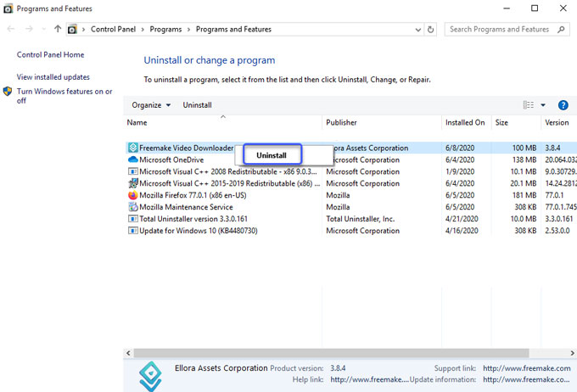
Task: Go up one level with the Up arrow
Action: 58,29
